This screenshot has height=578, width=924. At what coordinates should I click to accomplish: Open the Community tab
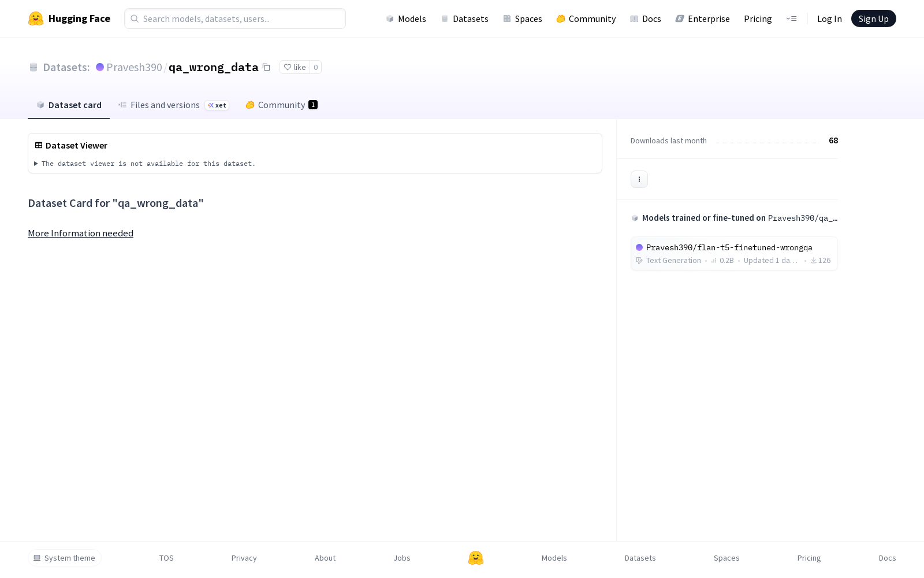tap(281, 105)
